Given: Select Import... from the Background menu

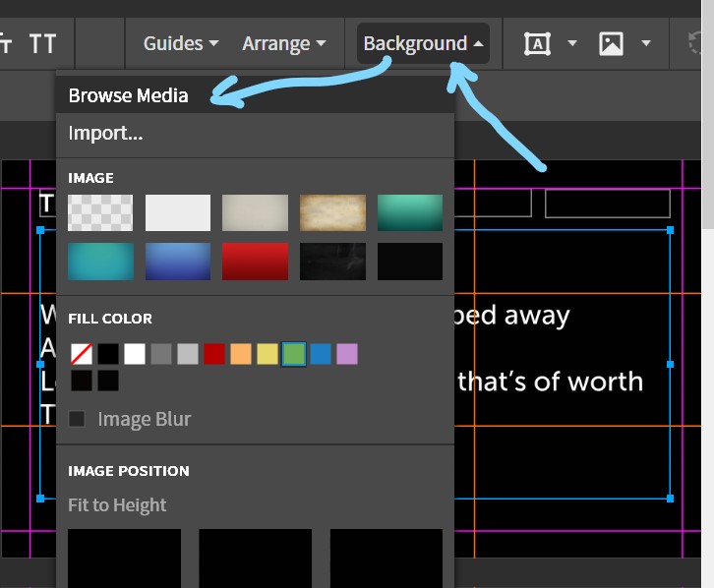Looking at the screenshot, I should tap(105, 133).
